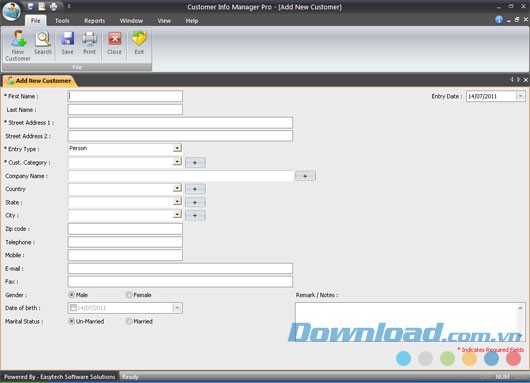Viewport: 530px width, 383px height.
Task: Add new company name with plus button
Action: coord(305,176)
